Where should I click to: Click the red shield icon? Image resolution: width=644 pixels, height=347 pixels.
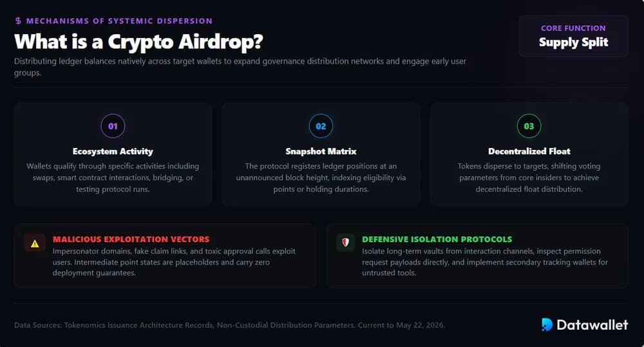coord(345,243)
